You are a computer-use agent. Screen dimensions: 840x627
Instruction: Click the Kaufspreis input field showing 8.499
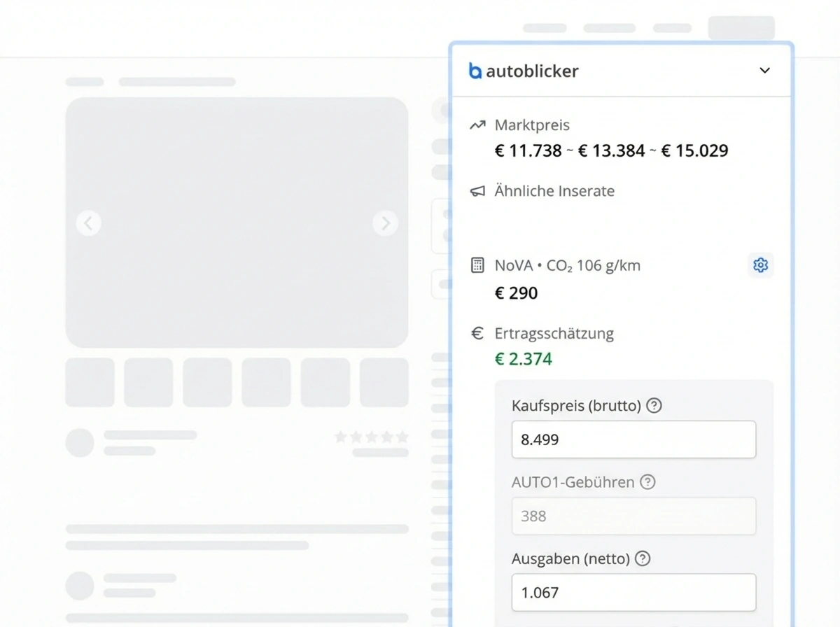coord(633,439)
